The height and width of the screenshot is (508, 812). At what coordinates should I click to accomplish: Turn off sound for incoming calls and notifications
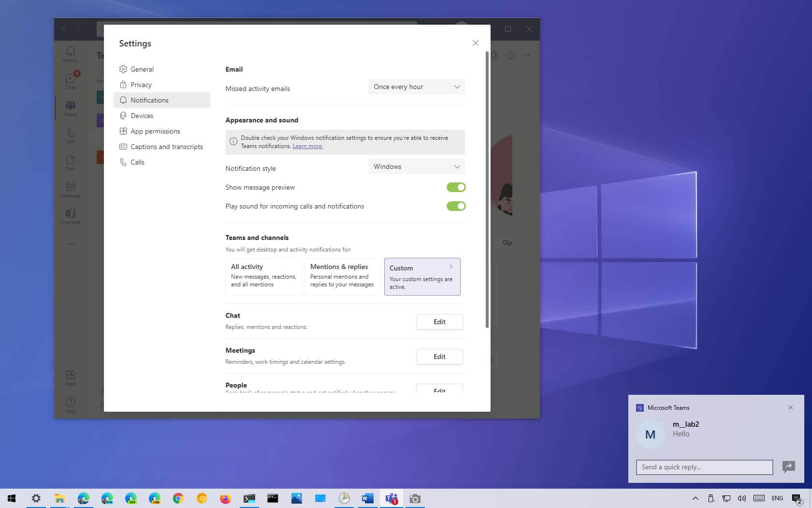pos(456,206)
